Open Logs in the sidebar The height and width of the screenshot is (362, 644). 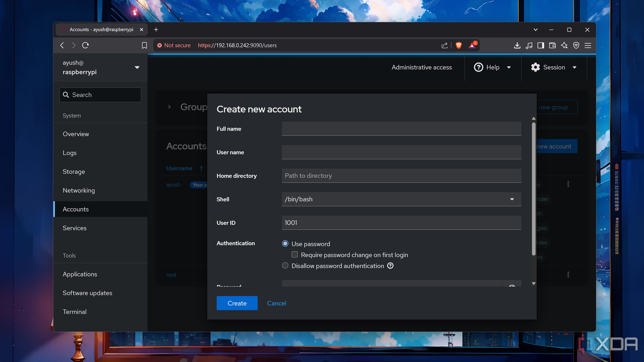point(100,153)
